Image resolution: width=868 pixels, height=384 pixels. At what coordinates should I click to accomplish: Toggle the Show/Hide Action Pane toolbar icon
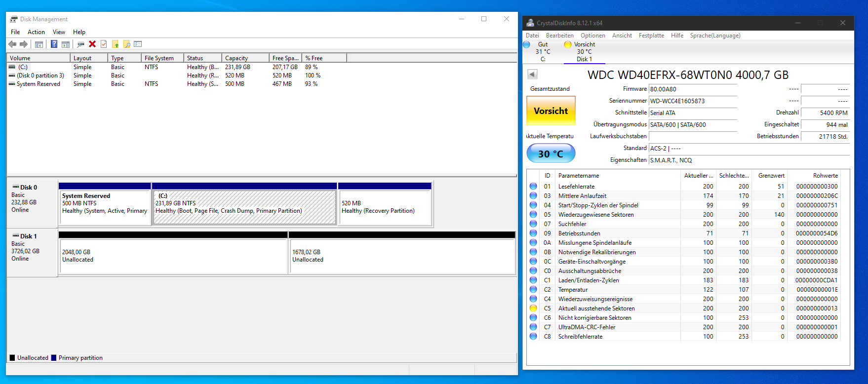click(66, 44)
